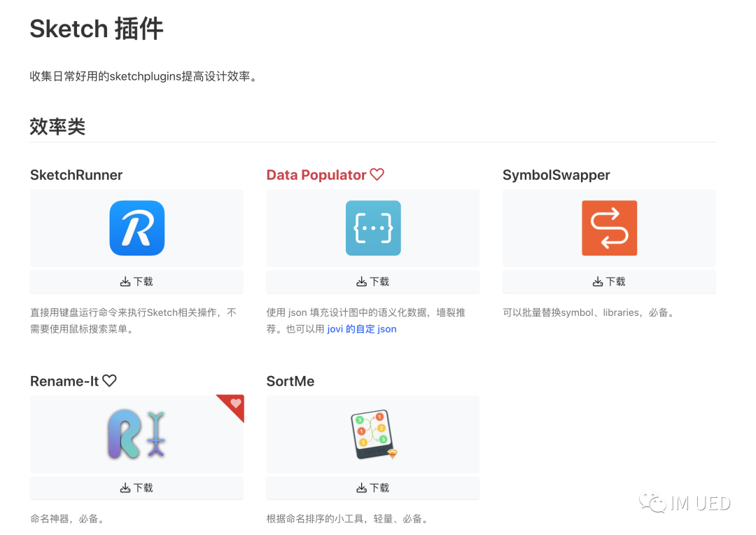Download the SketchRunner plugin
756x535 pixels.
(136, 282)
